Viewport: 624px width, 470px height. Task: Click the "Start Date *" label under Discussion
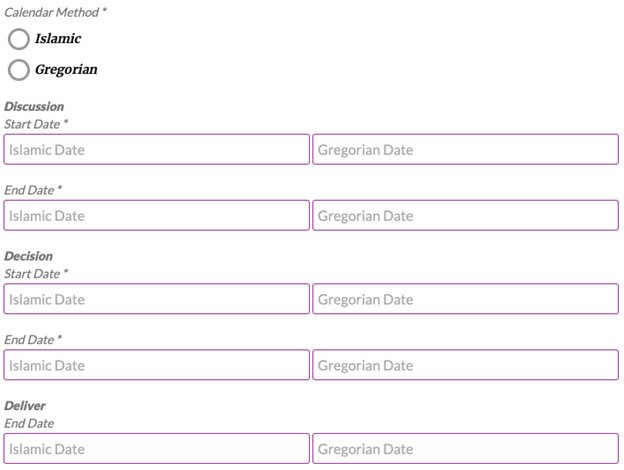tap(36, 123)
